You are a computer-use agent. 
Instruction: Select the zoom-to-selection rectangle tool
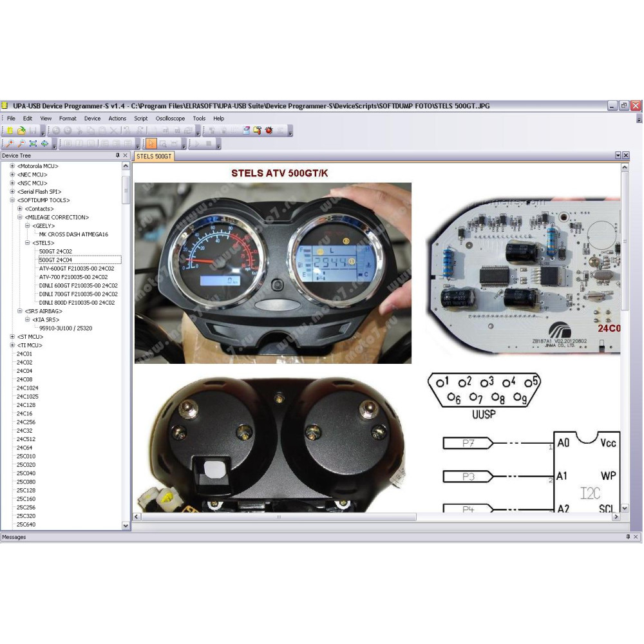point(163,144)
